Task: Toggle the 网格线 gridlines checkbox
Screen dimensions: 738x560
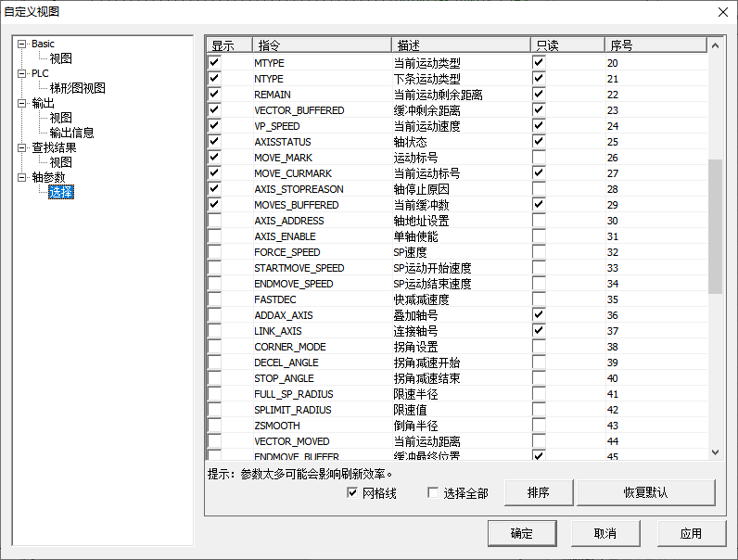Action: 352,492
